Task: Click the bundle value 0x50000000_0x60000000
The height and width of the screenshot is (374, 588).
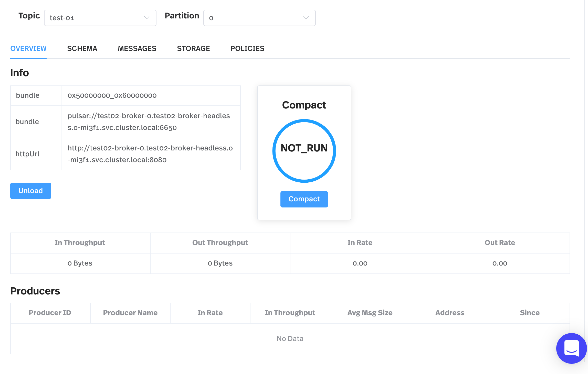Action: [112, 95]
